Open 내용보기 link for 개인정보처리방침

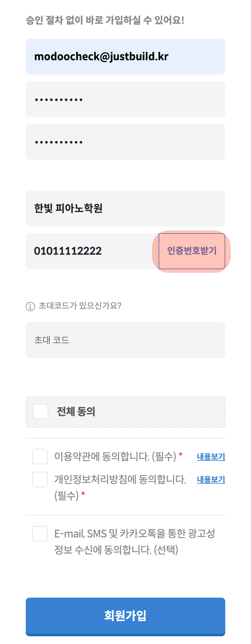tap(211, 479)
